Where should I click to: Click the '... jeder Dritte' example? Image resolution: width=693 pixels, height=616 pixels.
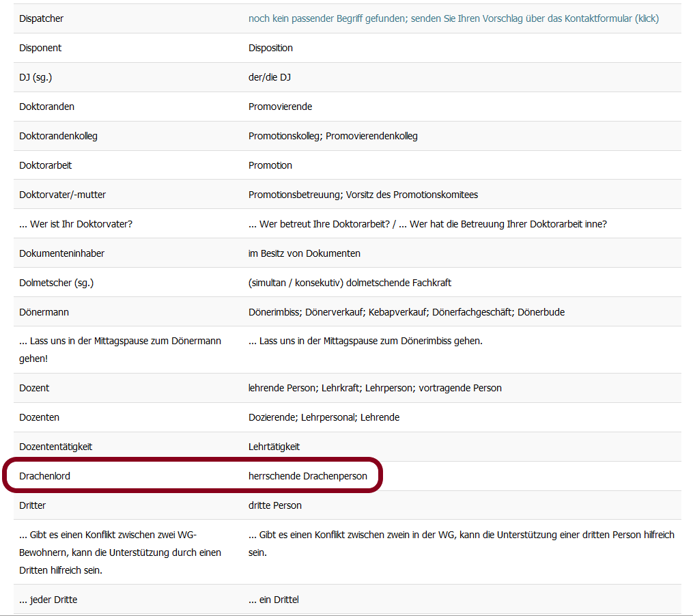click(48, 600)
